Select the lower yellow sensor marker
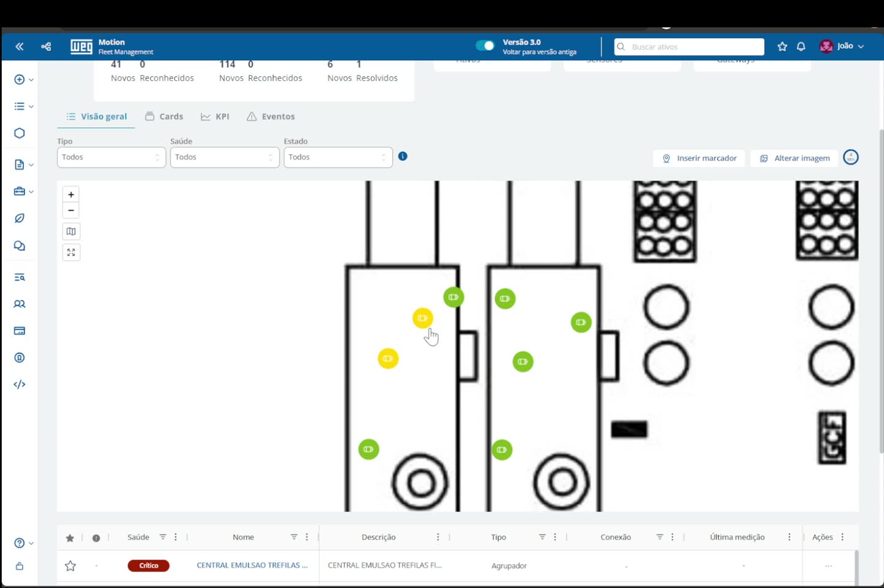The width and height of the screenshot is (884, 588). pyautogui.click(x=388, y=358)
